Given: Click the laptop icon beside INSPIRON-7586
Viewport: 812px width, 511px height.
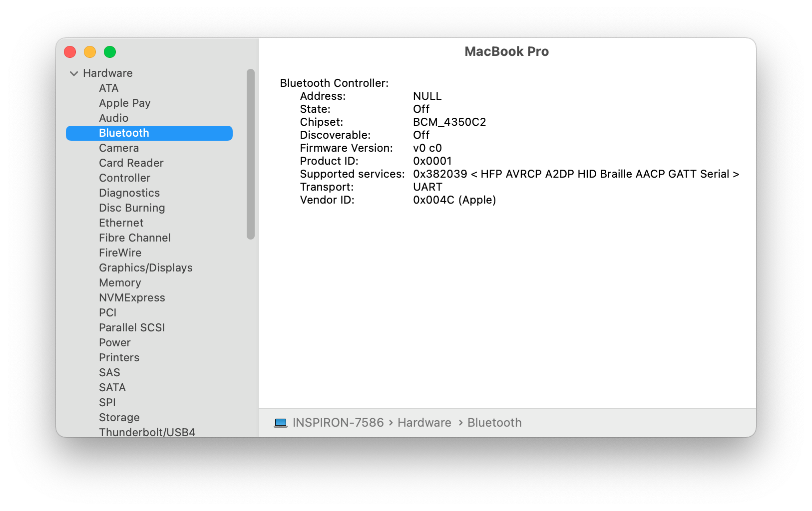Looking at the screenshot, I should pyautogui.click(x=281, y=423).
